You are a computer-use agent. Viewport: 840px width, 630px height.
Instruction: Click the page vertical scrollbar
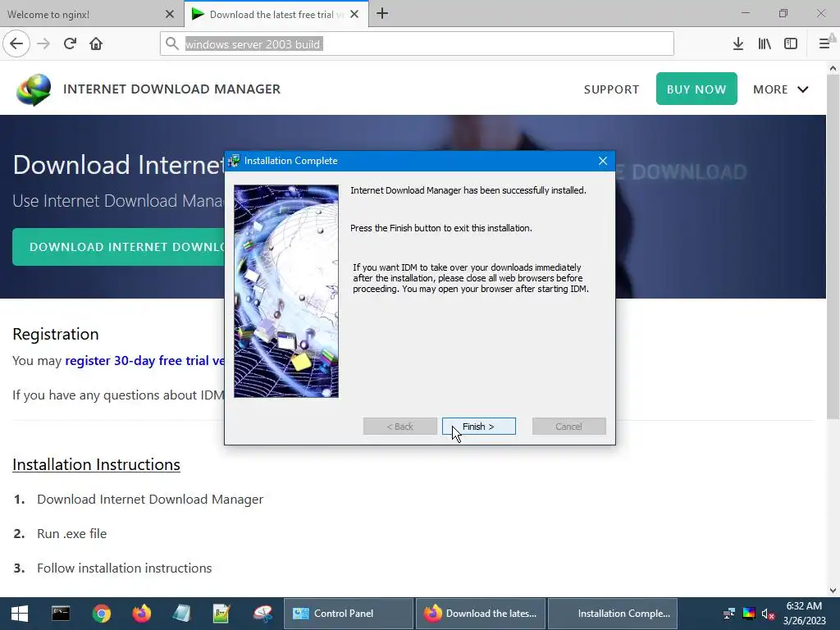point(833,248)
